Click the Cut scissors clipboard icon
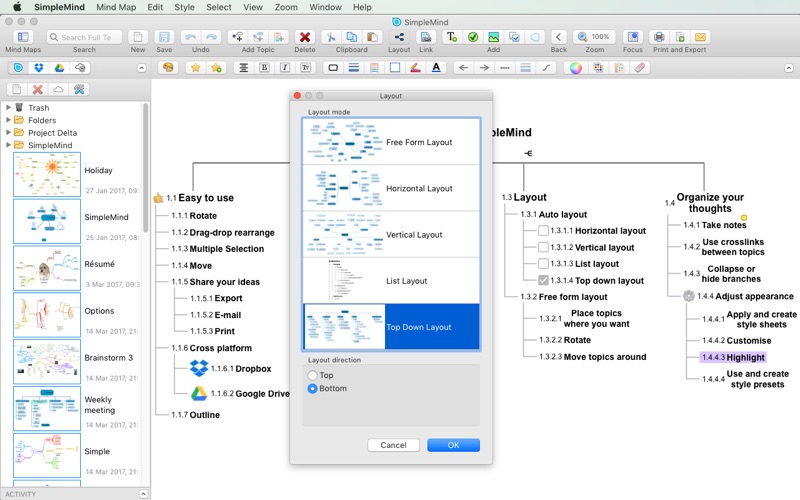800x500 pixels. [x=331, y=37]
